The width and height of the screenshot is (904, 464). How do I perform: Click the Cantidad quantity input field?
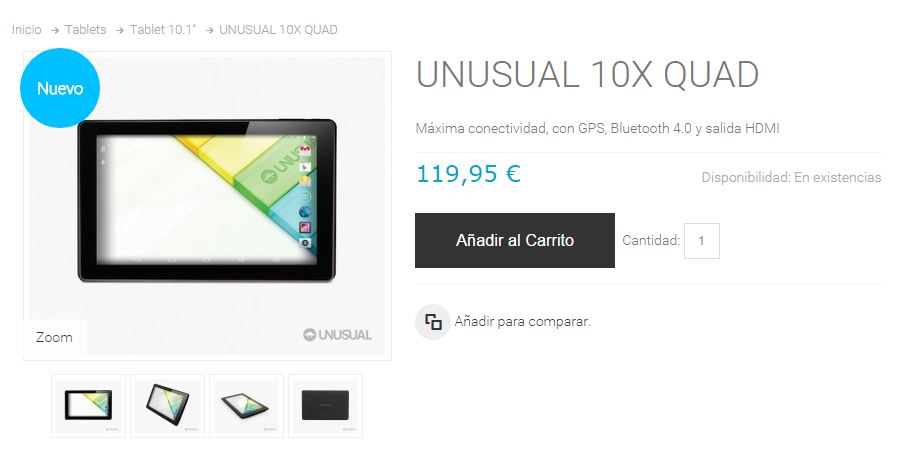(702, 241)
